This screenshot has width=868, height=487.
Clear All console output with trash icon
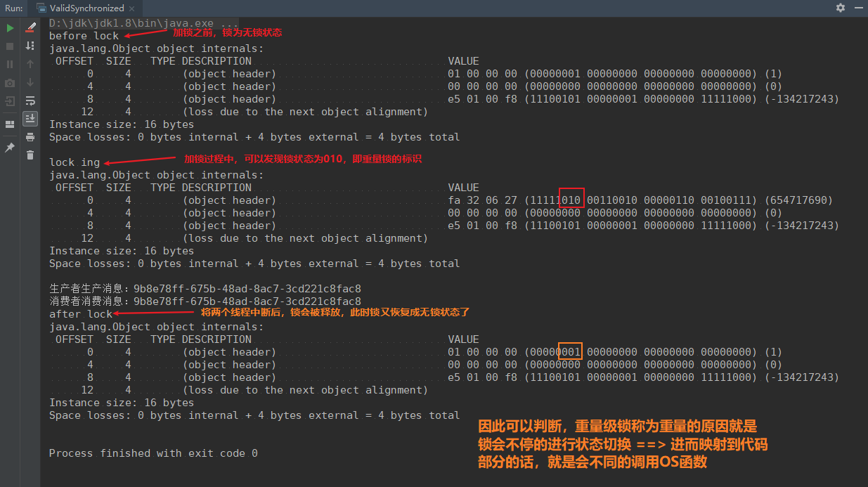coord(30,155)
